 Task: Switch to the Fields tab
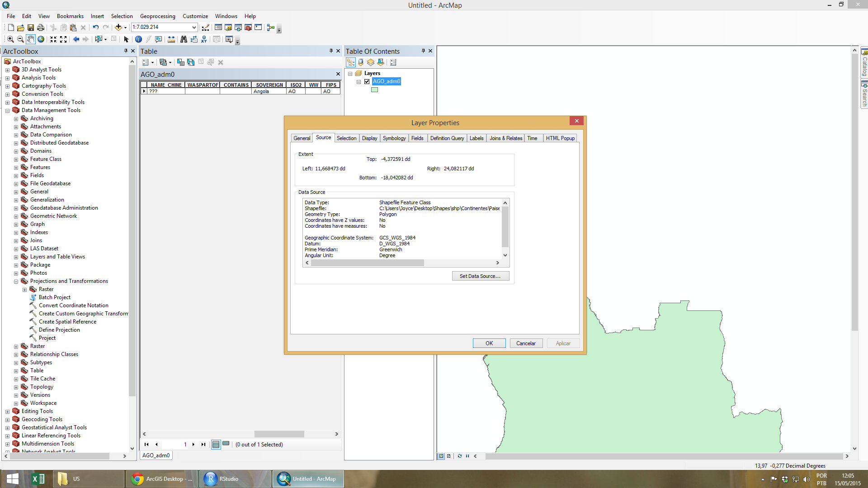click(417, 138)
